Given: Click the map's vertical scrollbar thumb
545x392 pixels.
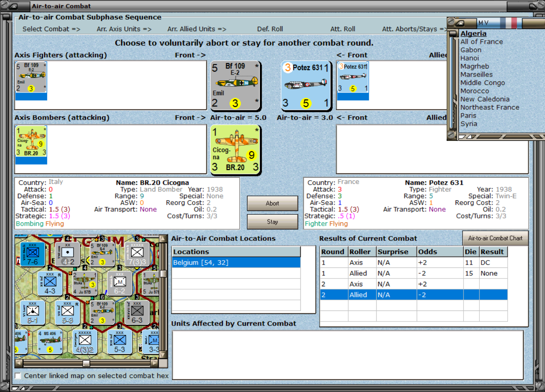Looking at the screenshot, I should pos(163,274).
